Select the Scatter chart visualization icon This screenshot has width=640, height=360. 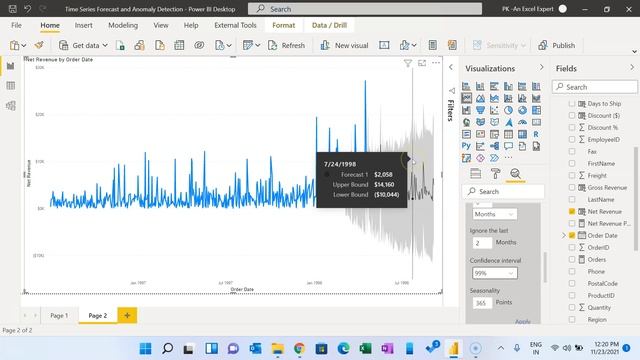pos(494,110)
